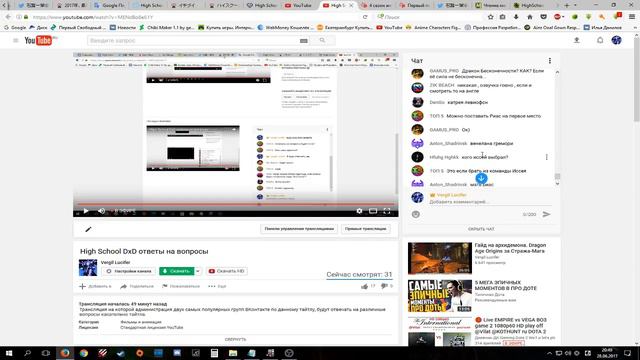The width and height of the screenshot is (640, 360).
Task: Go back with the browser back arrow
Action: pyautogui.click(x=8, y=17)
